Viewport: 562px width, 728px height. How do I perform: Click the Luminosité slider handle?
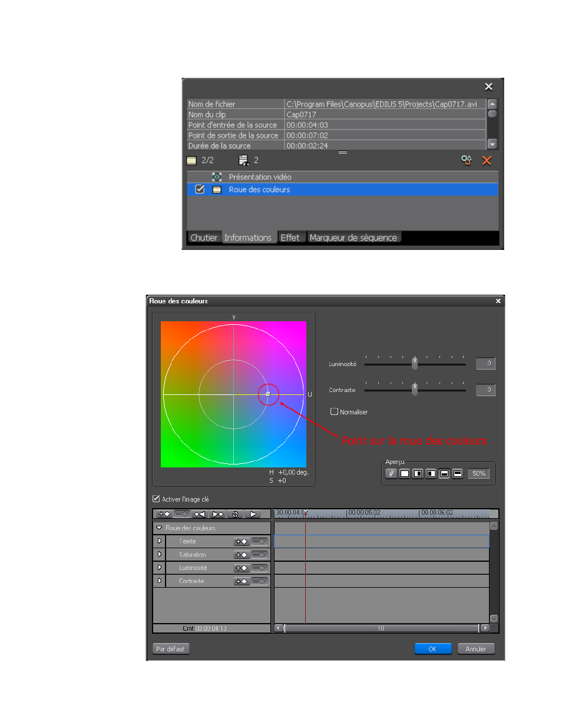[x=415, y=363]
